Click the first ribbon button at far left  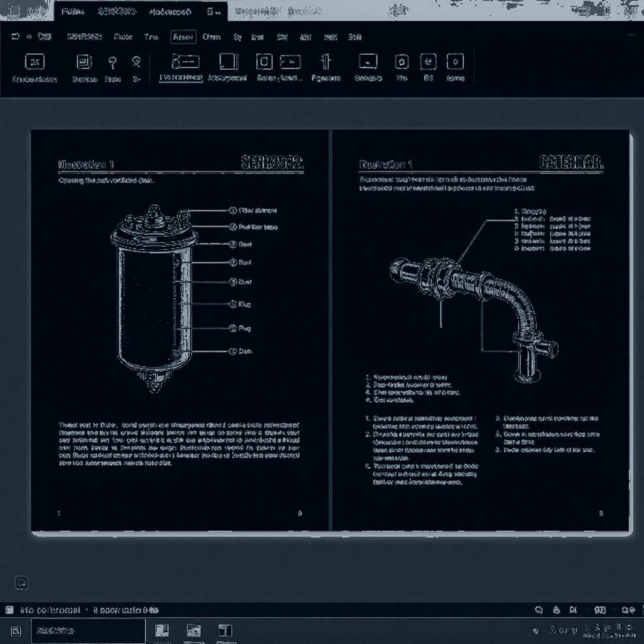coord(35,67)
